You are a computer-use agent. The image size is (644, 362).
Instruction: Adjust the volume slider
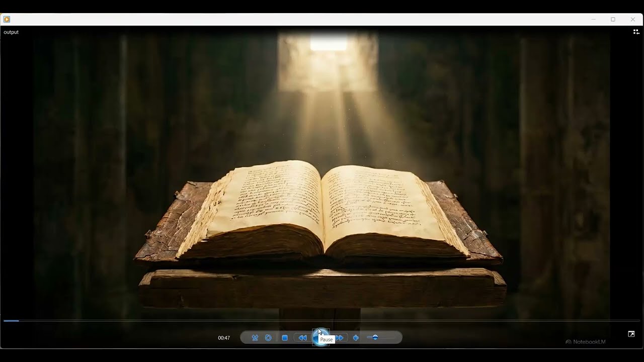(x=381, y=337)
